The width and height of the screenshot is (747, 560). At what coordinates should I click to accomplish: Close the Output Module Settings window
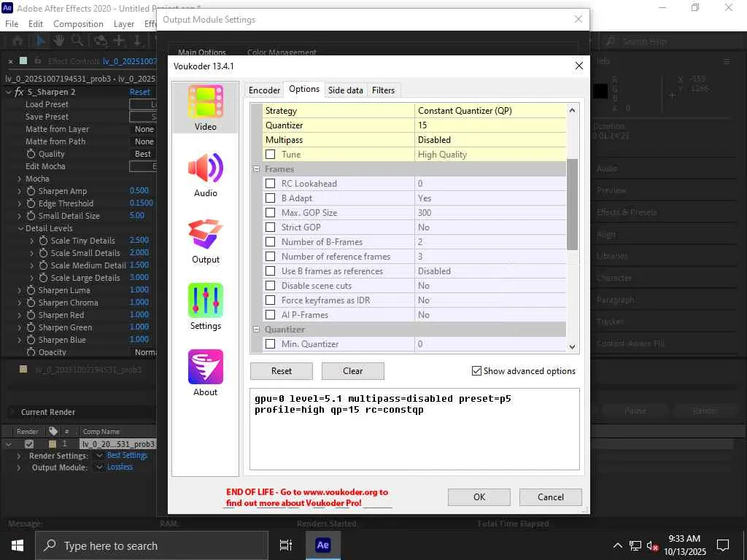(578, 19)
